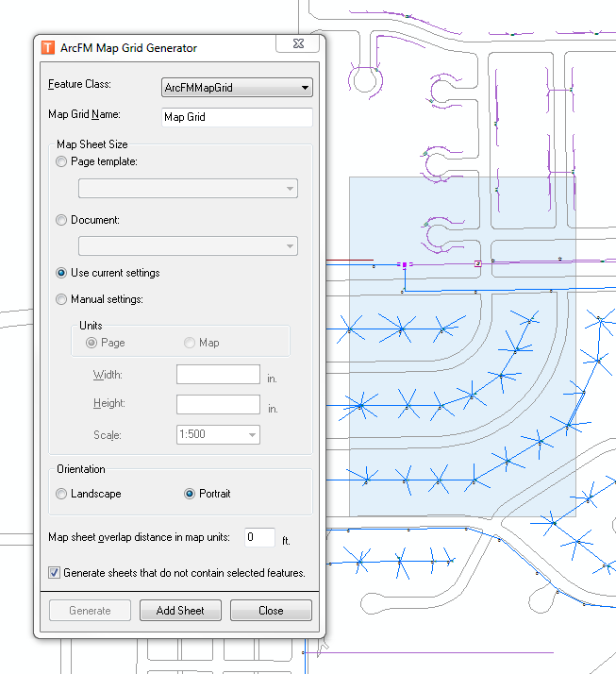Open the Document dropdown list
The width and height of the screenshot is (616, 674).
tap(188, 245)
